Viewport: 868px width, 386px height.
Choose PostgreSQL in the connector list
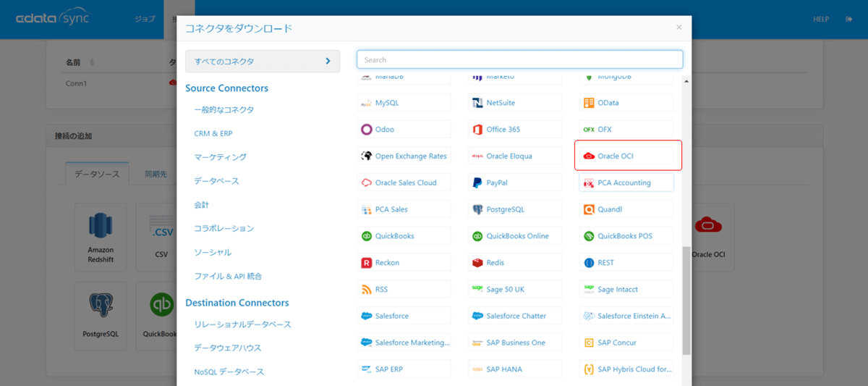pos(515,209)
